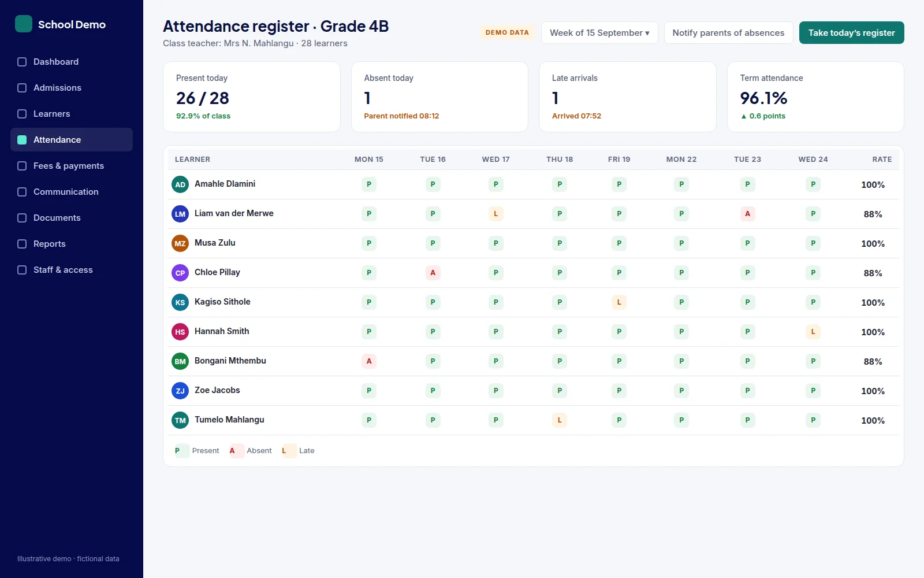
Task: Click Liam van der Merwe's LM avatar
Action: click(180, 214)
